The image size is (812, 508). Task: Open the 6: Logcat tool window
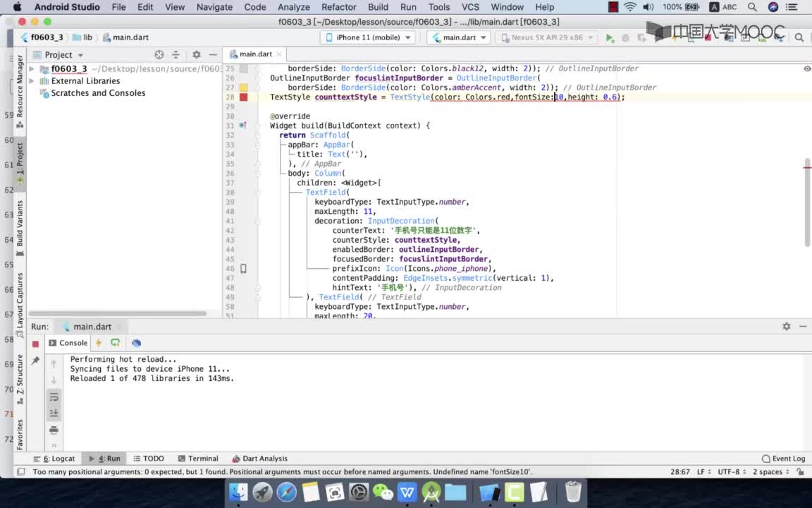[x=54, y=459]
